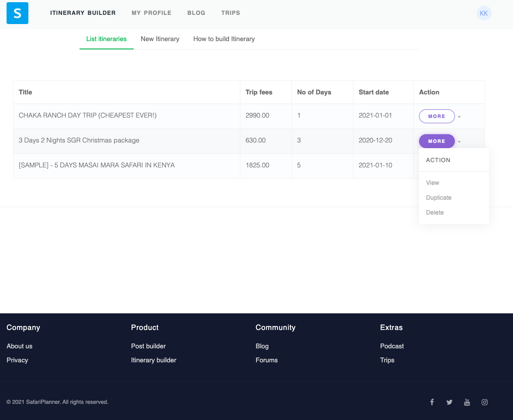Click trip fee 630.00
The width and height of the screenshot is (513, 420).
tap(256, 140)
